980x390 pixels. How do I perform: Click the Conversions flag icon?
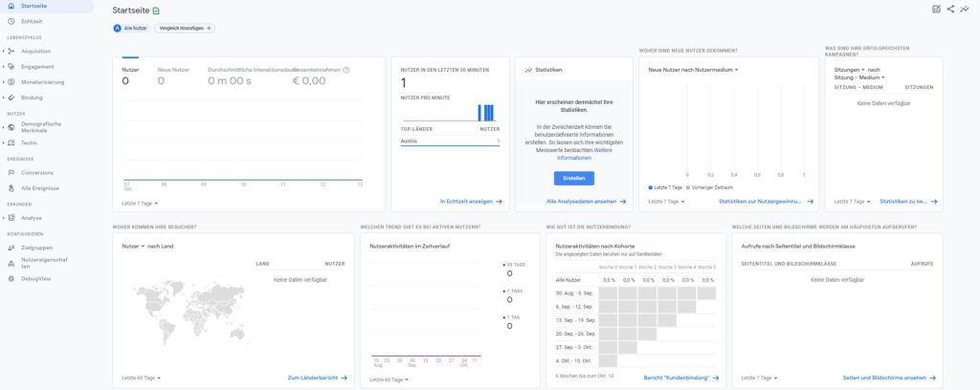click(11, 173)
